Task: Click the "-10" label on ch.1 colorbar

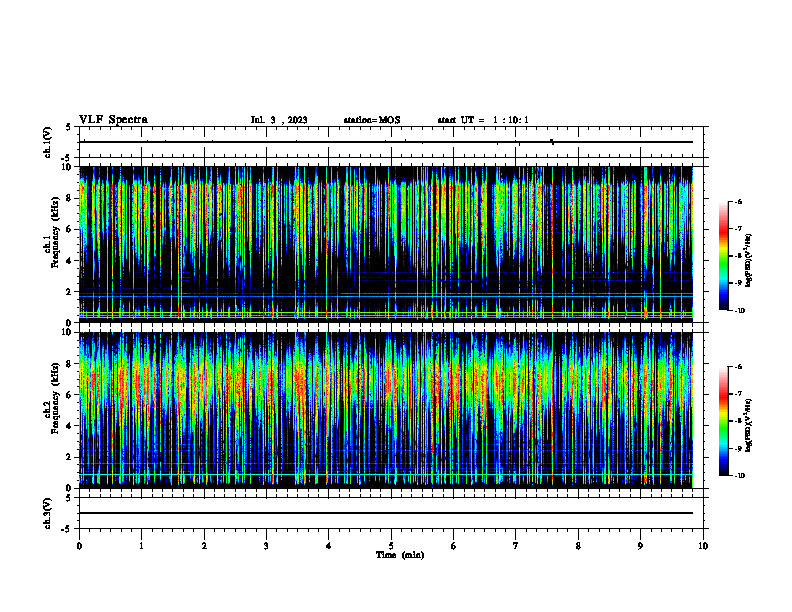Action: click(740, 311)
